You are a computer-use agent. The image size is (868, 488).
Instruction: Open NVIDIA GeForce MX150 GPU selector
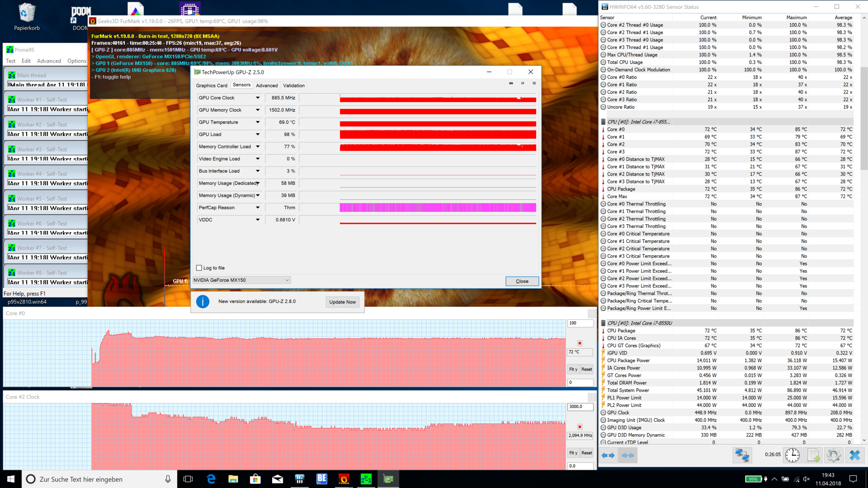coord(241,280)
